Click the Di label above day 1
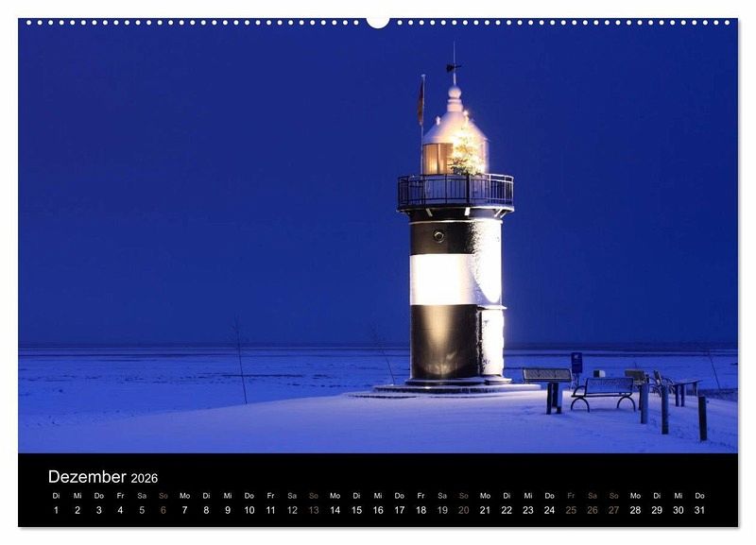 (56, 495)
